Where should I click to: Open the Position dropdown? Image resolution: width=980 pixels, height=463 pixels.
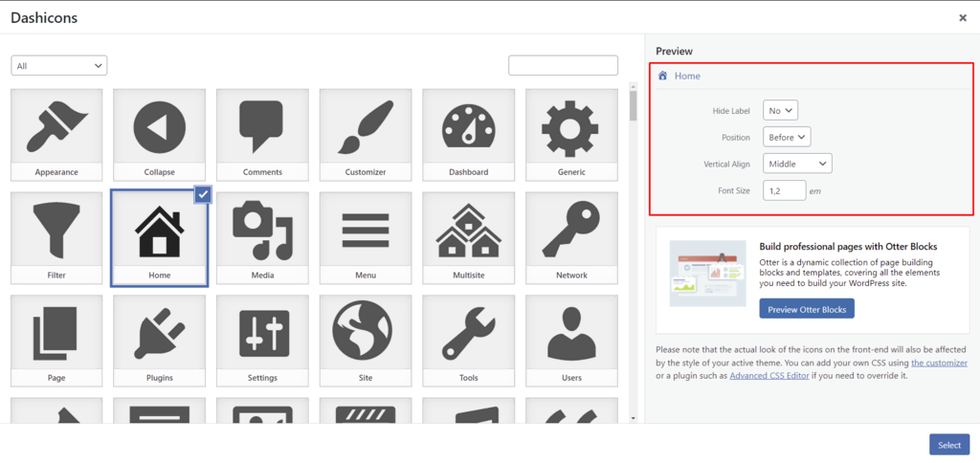[x=787, y=137]
